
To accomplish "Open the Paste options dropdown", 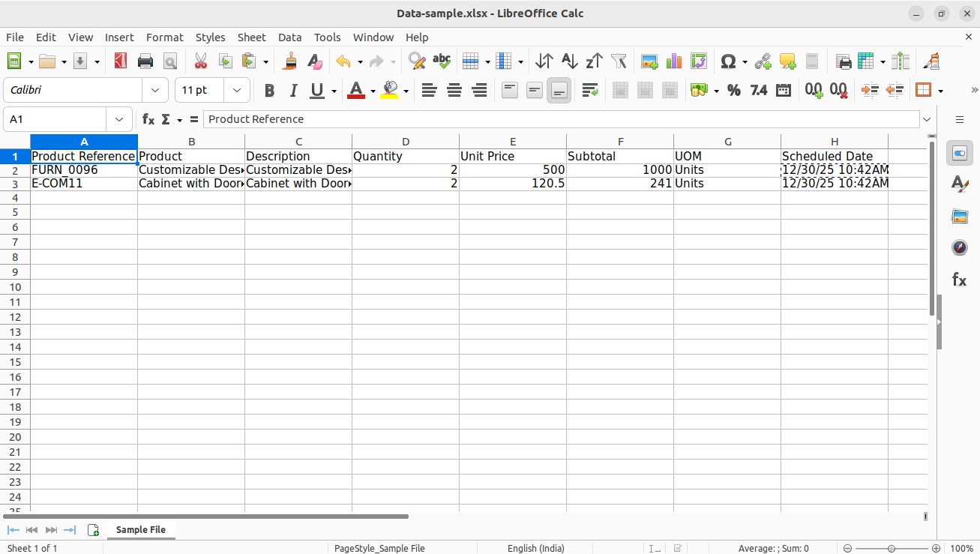I will [265, 61].
